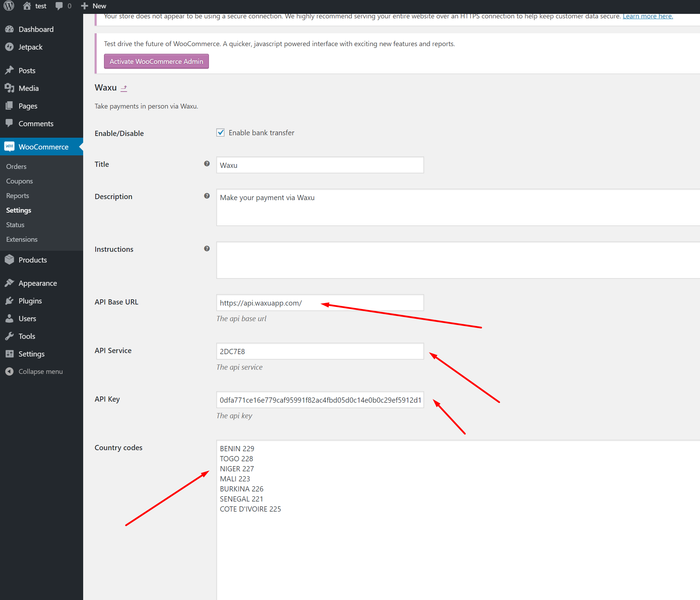
Task: Open Reports in WooCommerce submenu
Action: pos(18,196)
